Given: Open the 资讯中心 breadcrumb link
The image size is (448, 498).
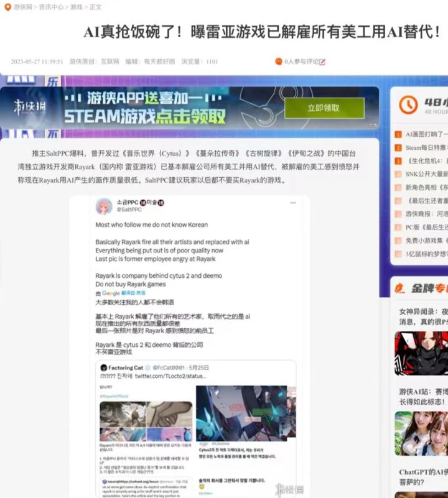Looking at the screenshot, I should click(x=51, y=7).
